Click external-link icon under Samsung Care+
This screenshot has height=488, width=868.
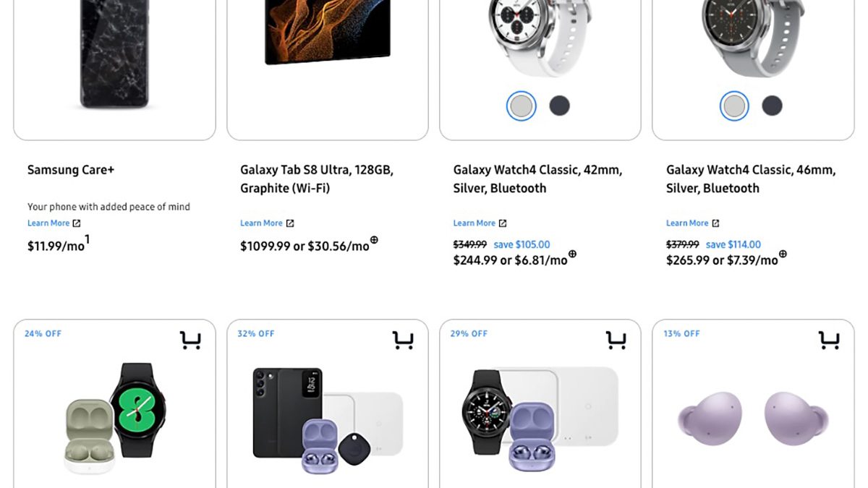77,223
